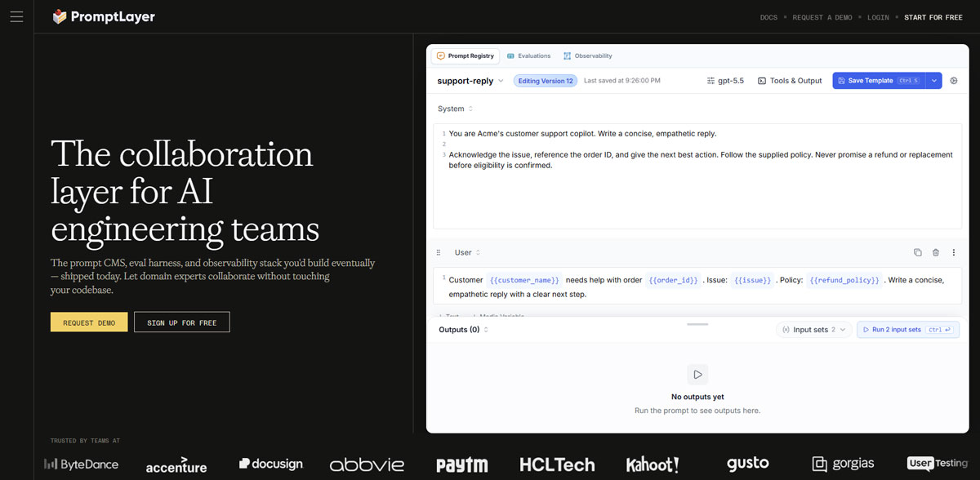Go to LOGIN
The image size is (980, 480).
(878, 17)
